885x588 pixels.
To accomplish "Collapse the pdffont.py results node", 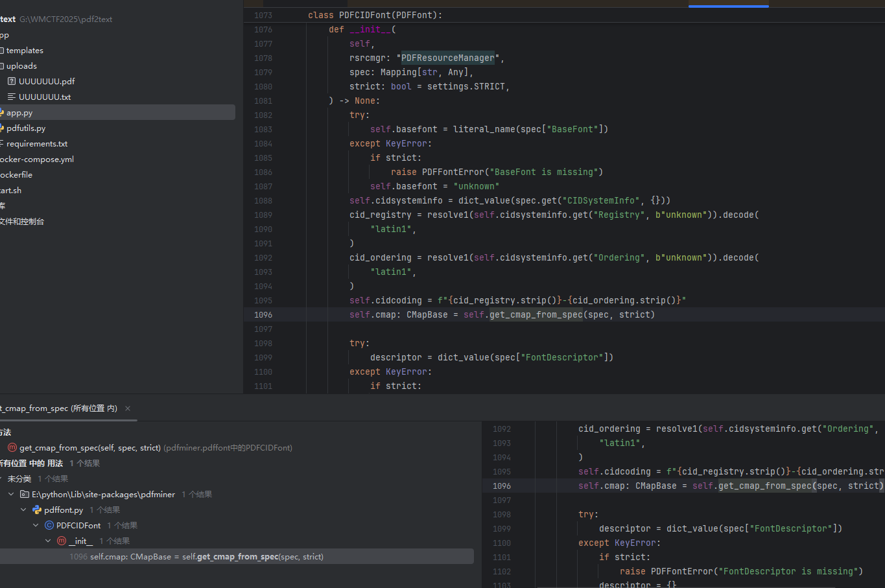I will tap(23, 510).
